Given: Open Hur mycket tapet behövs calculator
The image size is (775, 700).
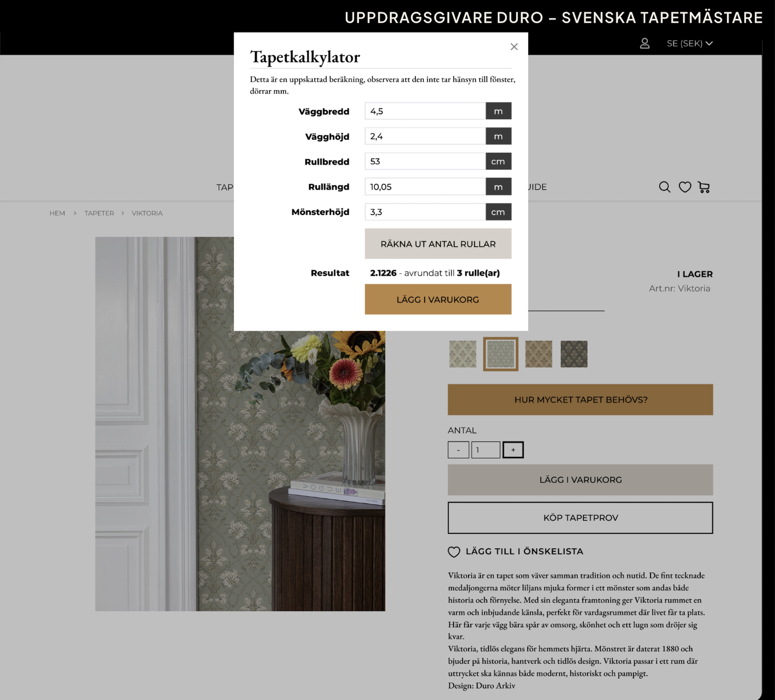Looking at the screenshot, I should tap(580, 399).
